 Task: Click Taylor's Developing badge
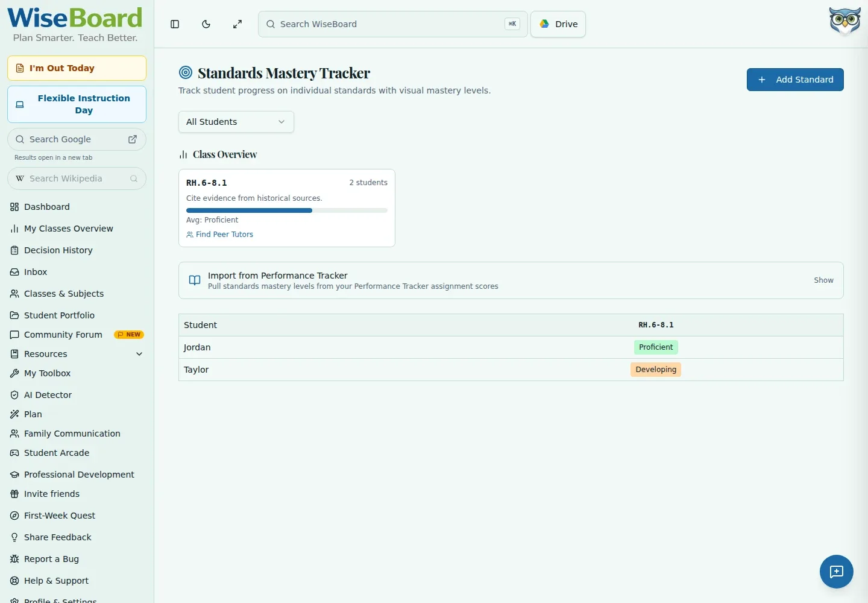point(656,370)
